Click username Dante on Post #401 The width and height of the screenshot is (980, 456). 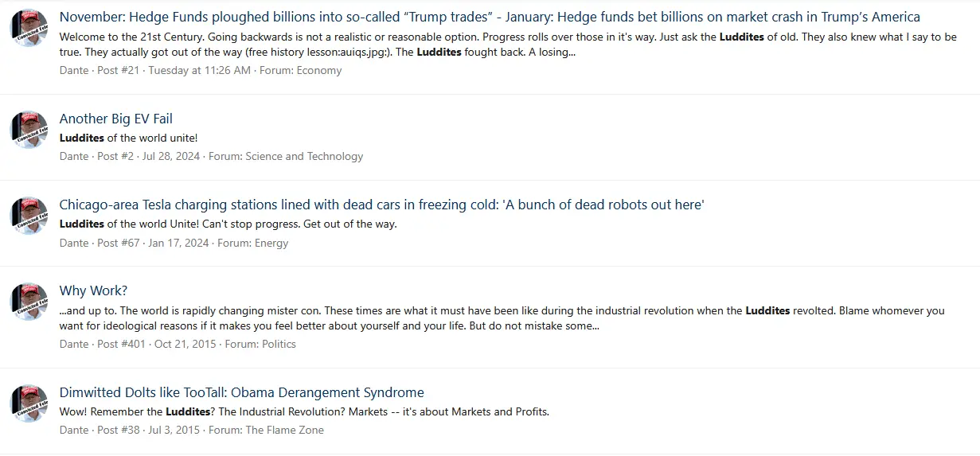[74, 344]
